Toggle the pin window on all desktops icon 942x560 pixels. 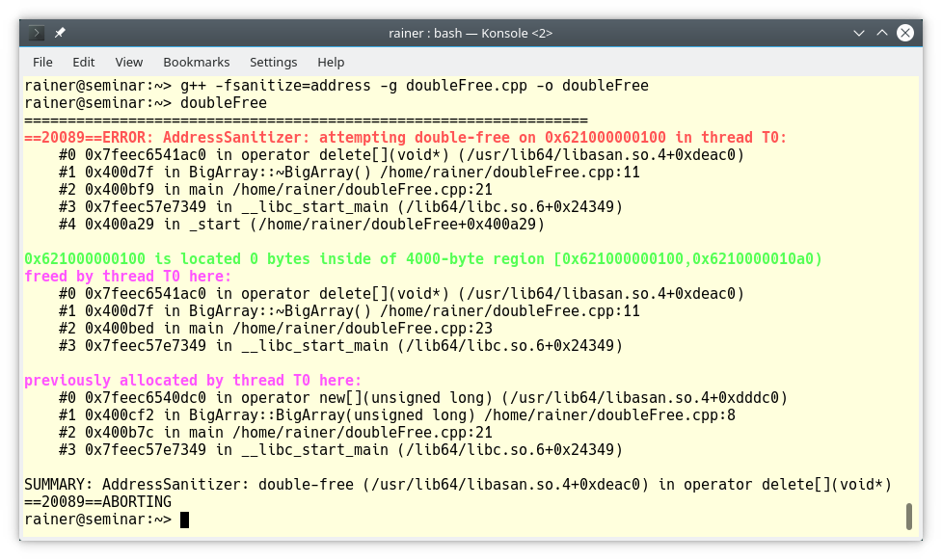pyautogui.click(x=60, y=33)
